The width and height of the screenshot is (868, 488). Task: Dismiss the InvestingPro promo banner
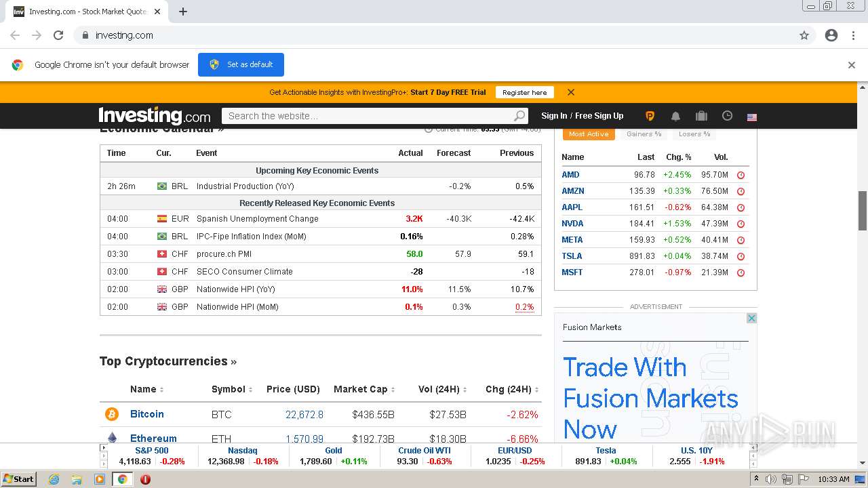tap(571, 92)
